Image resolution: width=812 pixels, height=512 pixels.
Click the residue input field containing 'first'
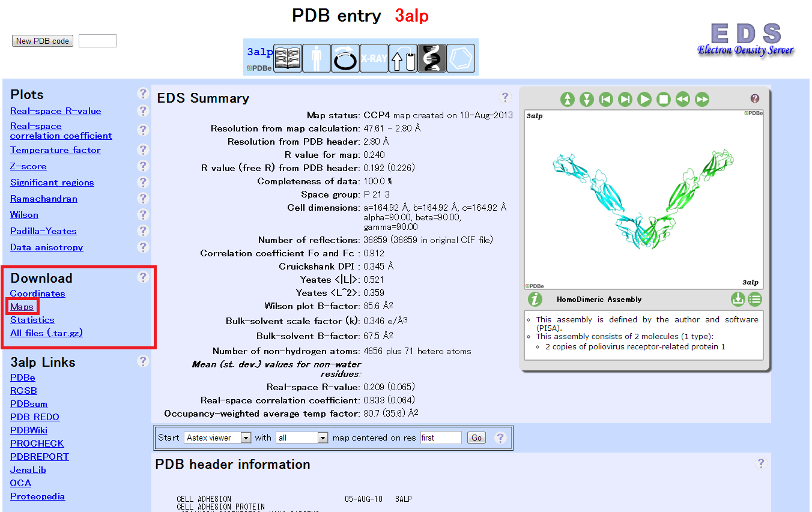[441, 438]
